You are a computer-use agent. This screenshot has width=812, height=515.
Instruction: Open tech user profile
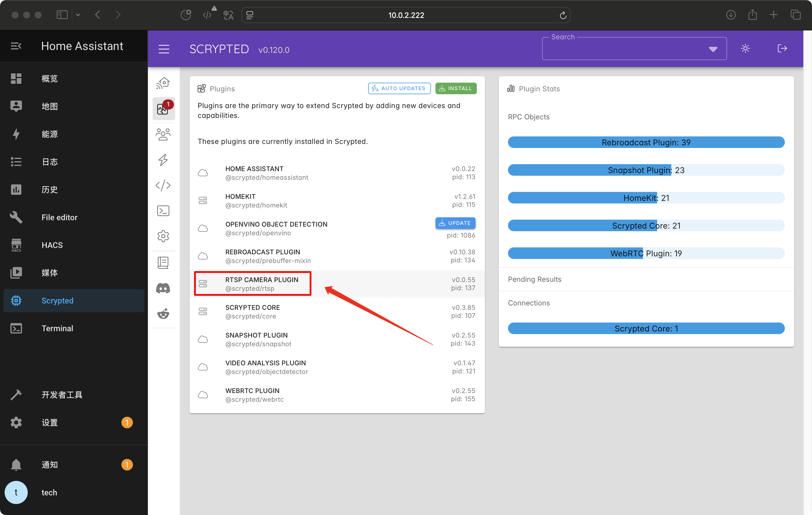pos(74,492)
